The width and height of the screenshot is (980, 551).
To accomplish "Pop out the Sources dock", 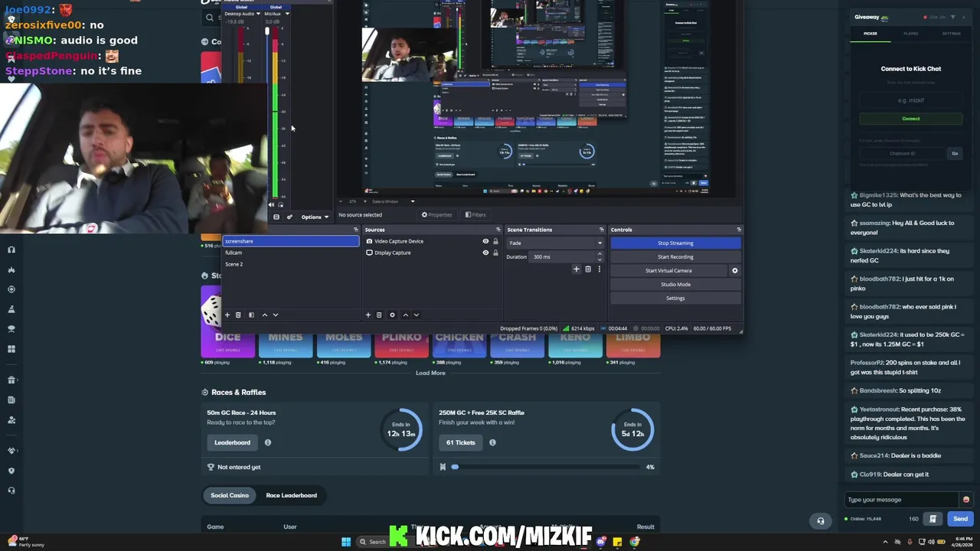I will tap(498, 230).
